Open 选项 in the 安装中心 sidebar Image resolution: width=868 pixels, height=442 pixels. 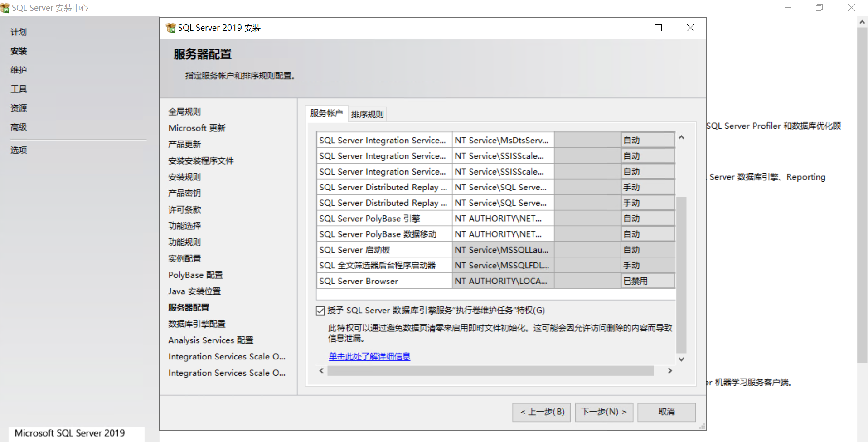click(x=19, y=151)
